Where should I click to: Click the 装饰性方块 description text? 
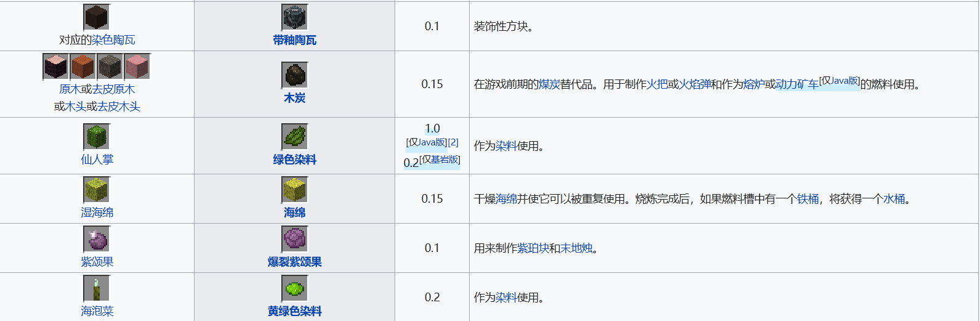tap(504, 26)
